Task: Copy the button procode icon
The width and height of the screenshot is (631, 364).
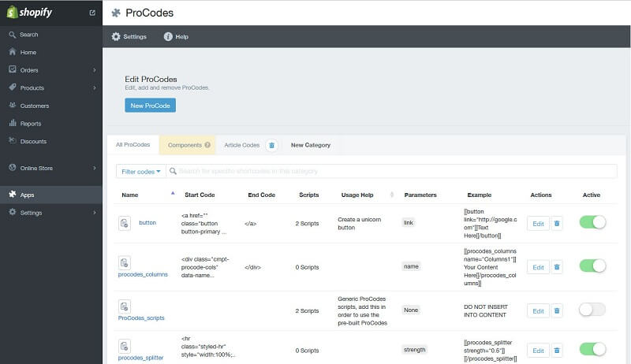Action: point(125,223)
